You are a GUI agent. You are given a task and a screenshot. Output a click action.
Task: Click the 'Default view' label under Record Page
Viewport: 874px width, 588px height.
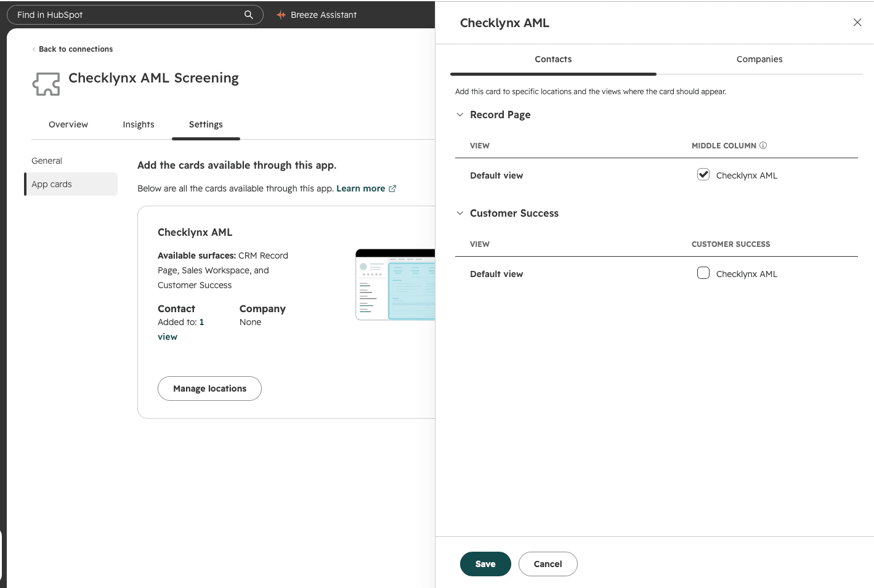496,175
